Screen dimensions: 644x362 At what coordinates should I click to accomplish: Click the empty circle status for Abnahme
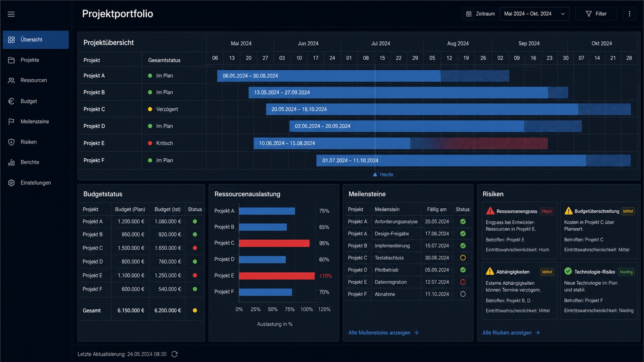[463, 294]
